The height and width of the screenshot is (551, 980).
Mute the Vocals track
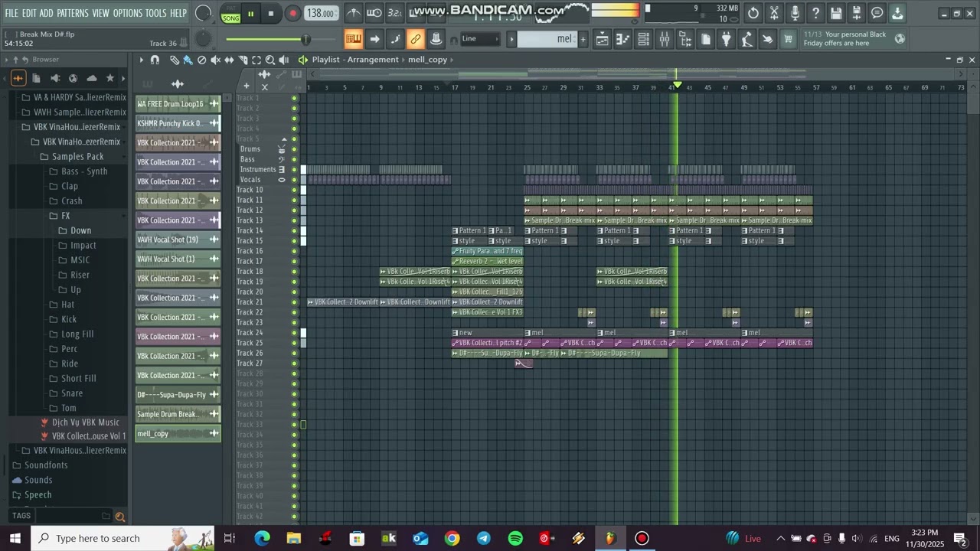pyautogui.click(x=294, y=180)
